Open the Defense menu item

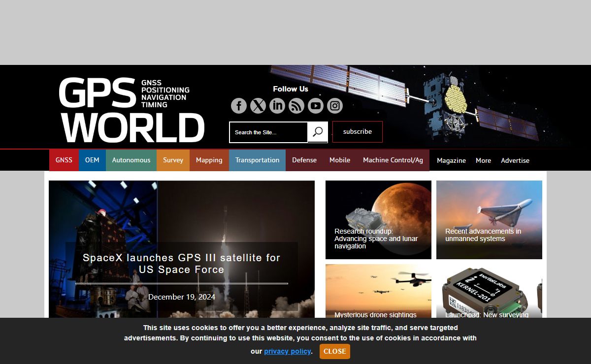click(304, 160)
